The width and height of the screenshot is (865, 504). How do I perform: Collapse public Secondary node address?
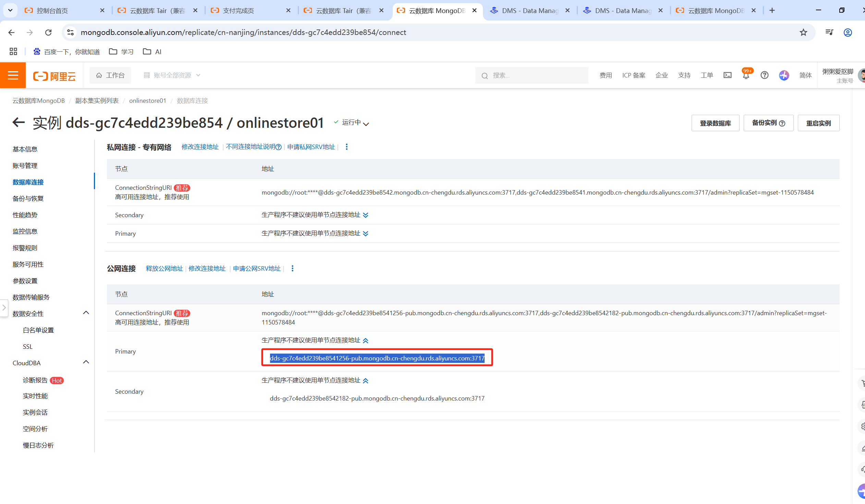pyautogui.click(x=366, y=381)
